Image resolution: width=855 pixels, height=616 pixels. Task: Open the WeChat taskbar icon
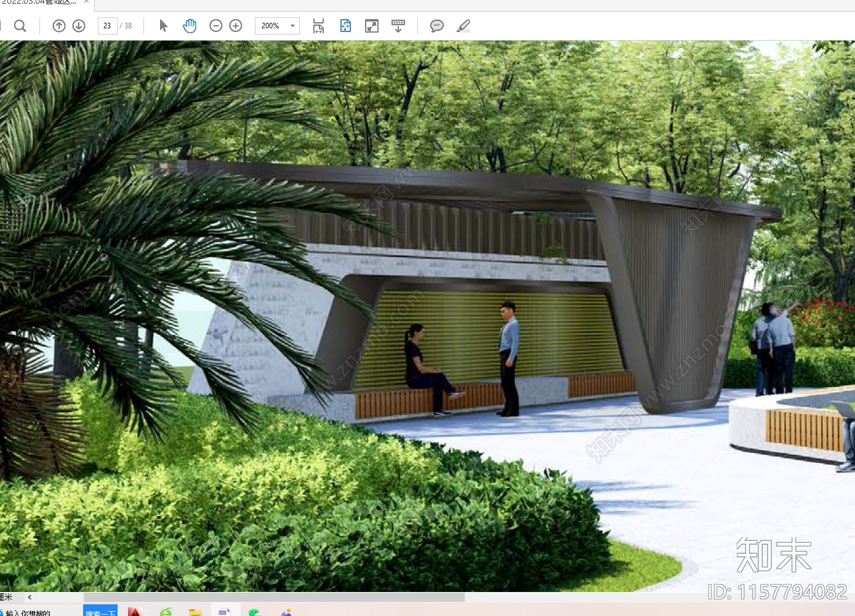254,612
